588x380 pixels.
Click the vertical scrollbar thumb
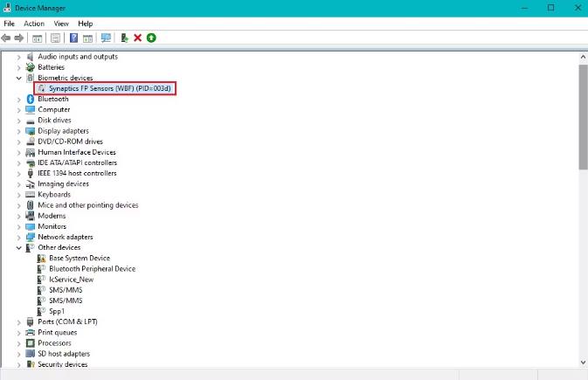583,117
